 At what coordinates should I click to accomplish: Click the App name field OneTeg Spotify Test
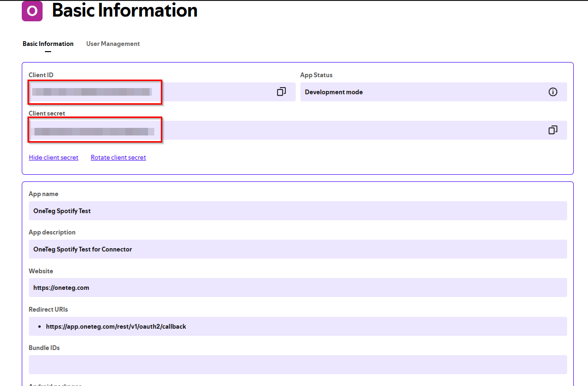pos(298,211)
